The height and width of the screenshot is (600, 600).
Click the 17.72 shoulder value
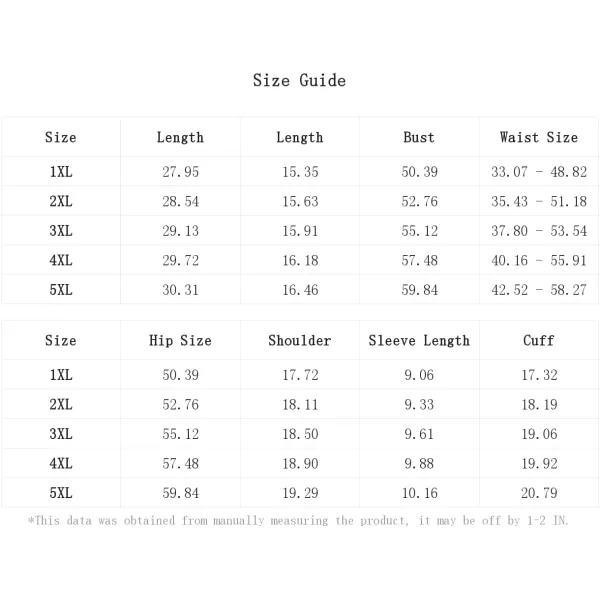click(300, 375)
